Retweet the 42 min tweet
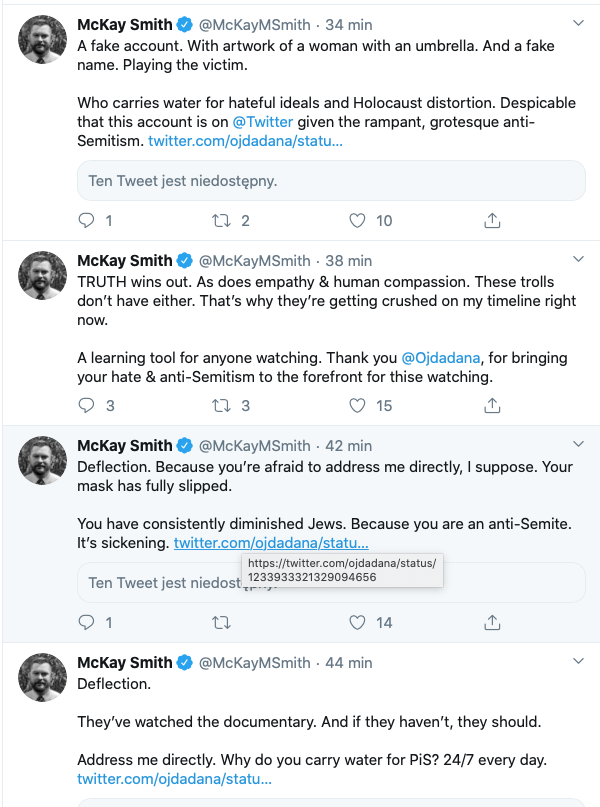Image resolution: width=600 pixels, height=807 pixels. (x=221, y=622)
